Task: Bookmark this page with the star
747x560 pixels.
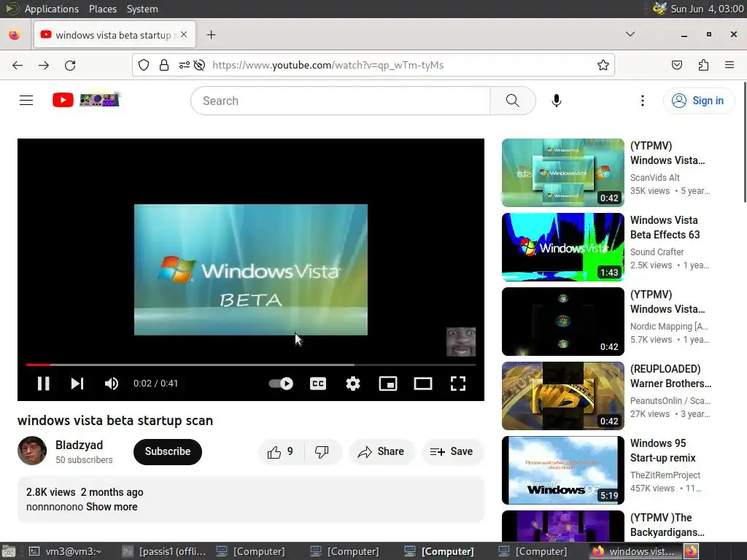Action: click(x=603, y=65)
